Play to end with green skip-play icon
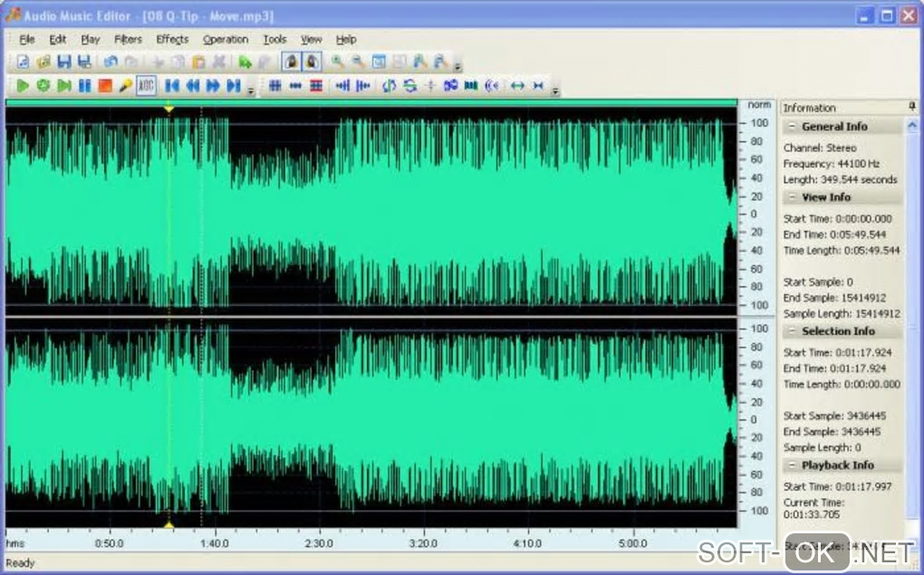Viewport: 924px width, 575px height. tap(63, 86)
